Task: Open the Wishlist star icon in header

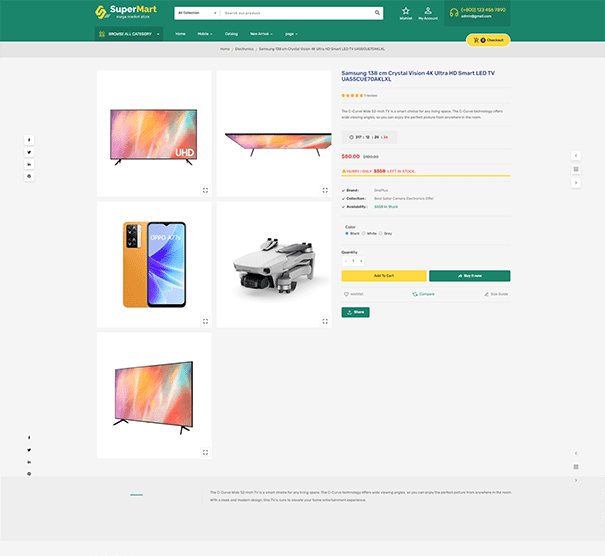Action: click(x=406, y=13)
